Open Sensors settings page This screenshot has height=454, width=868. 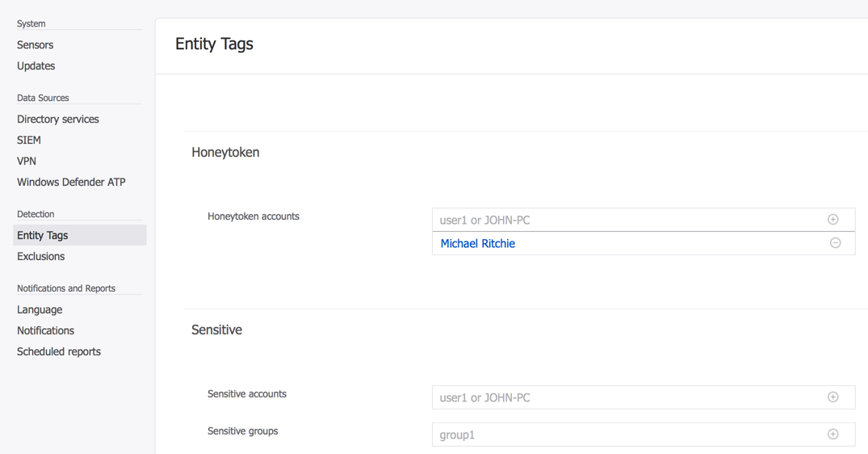pos(36,45)
